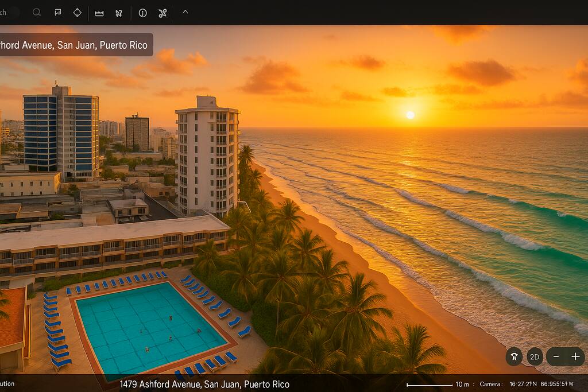Viewport: 588px width, 392px height.
Task: Click the 1479 Ashford Avenue address in status bar
Action: (x=204, y=384)
